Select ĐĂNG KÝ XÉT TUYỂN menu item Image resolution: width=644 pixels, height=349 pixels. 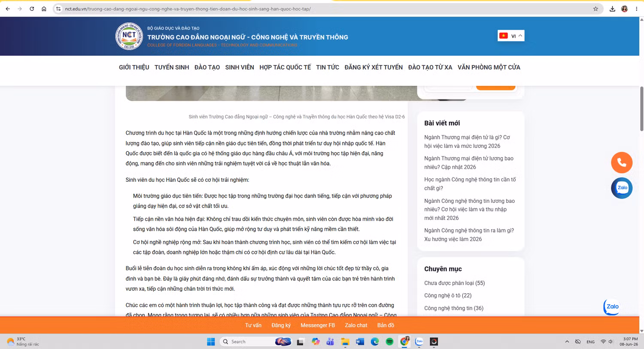374,67
